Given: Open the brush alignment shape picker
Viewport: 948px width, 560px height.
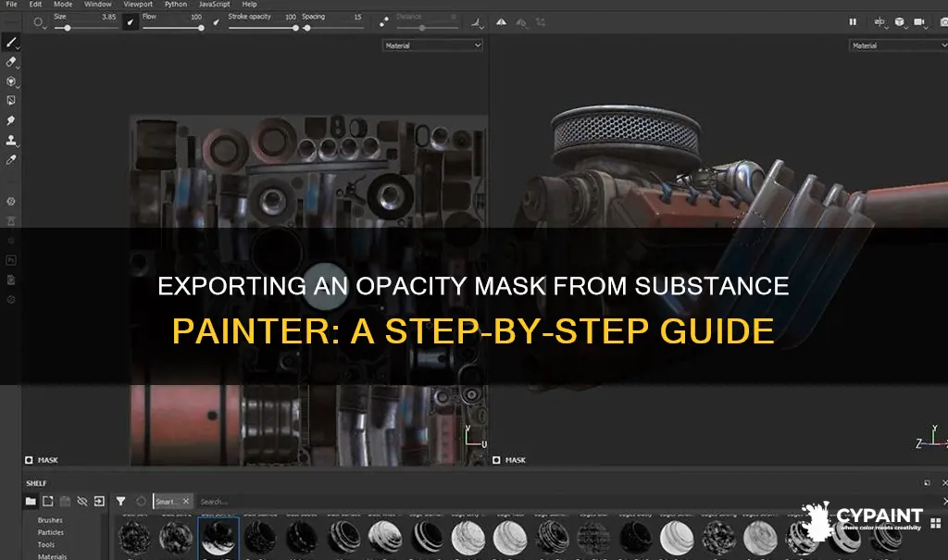Looking at the screenshot, I should tap(39, 22).
